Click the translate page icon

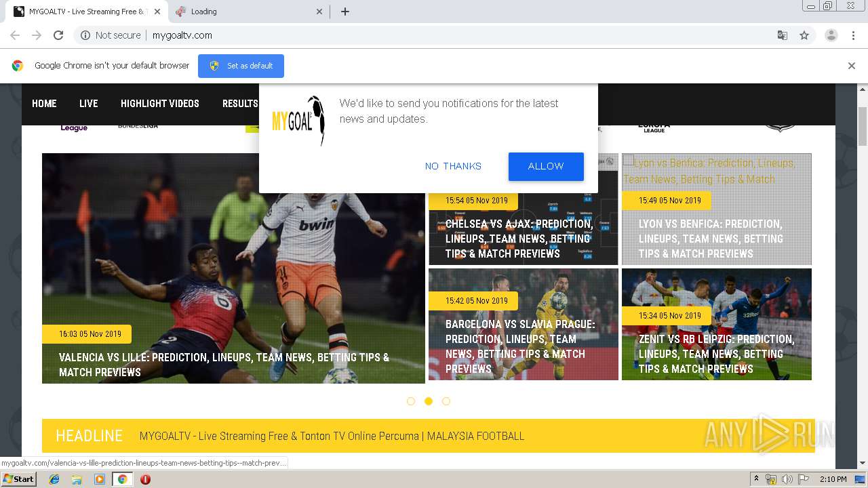pos(783,35)
